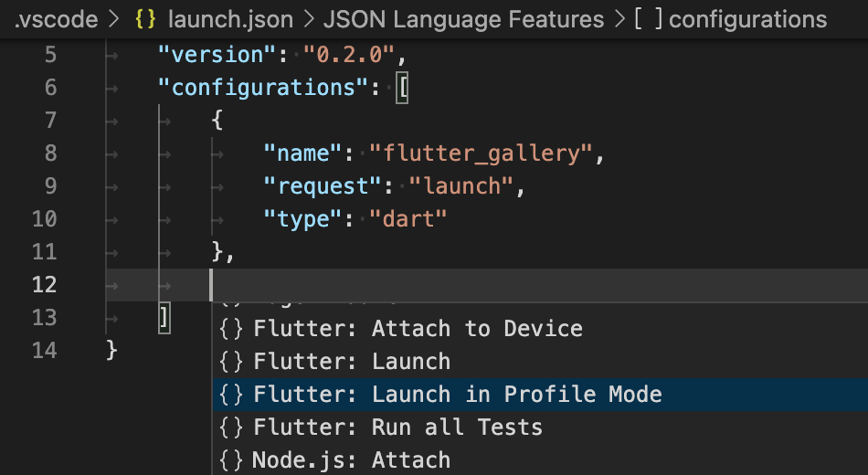868x475 pixels.
Task: Click the "flutter_gallery" value
Action: 480,153
